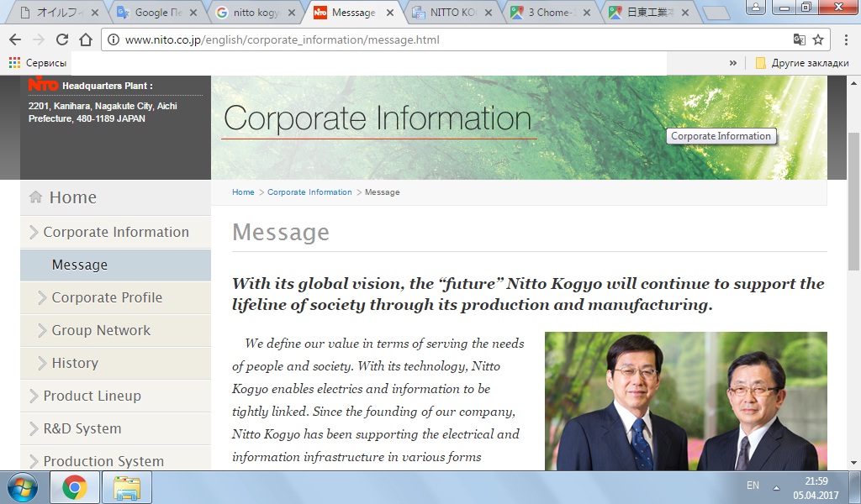Viewport: 861px width, 504px height.
Task: Open the History sidebar item
Action: 115,363
